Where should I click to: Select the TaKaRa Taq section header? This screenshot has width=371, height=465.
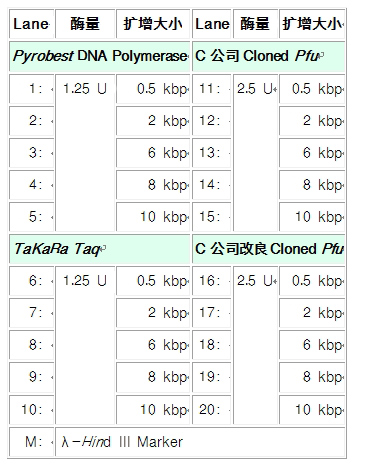tap(100, 249)
